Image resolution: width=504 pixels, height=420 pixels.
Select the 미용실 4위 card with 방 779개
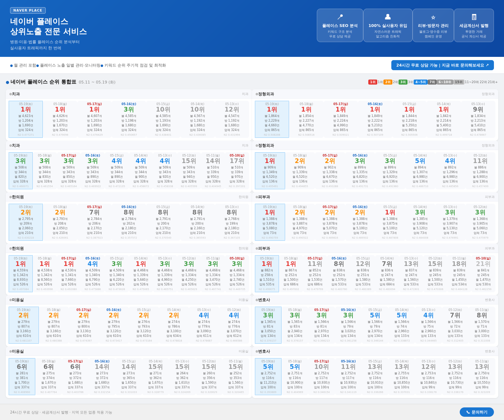(204, 325)
